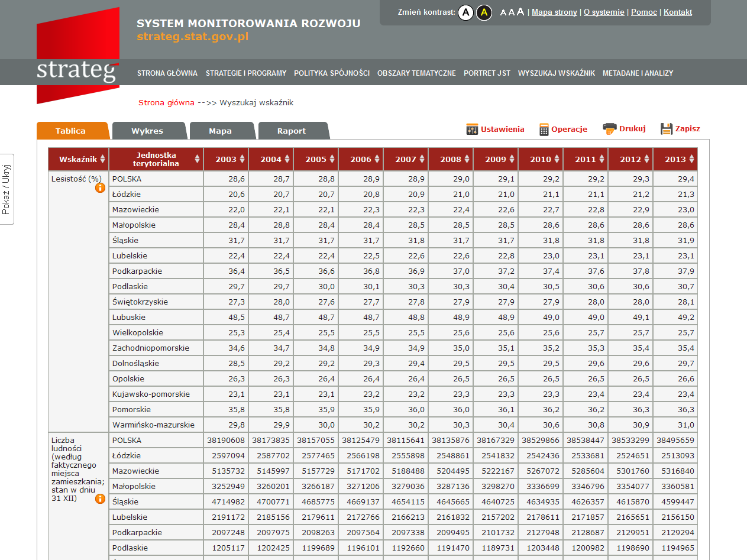747x560 pixels.
Task: Sort the 2006 column
Action: [377, 159]
